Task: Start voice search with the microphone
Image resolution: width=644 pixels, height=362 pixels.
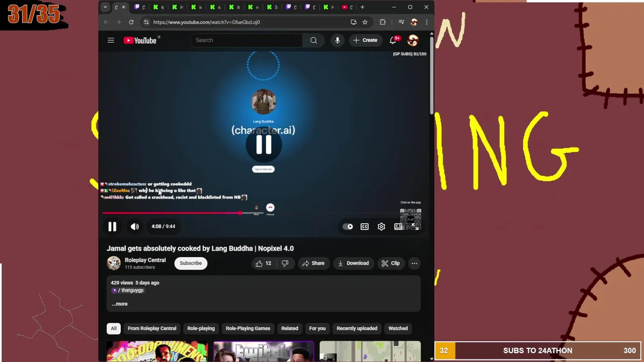Action: (337, 40)
